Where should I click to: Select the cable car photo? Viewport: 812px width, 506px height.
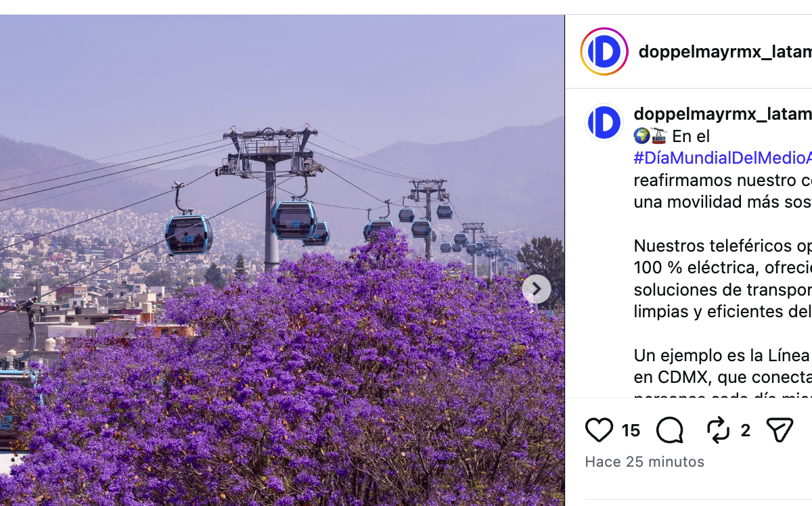tap(282, 260)
